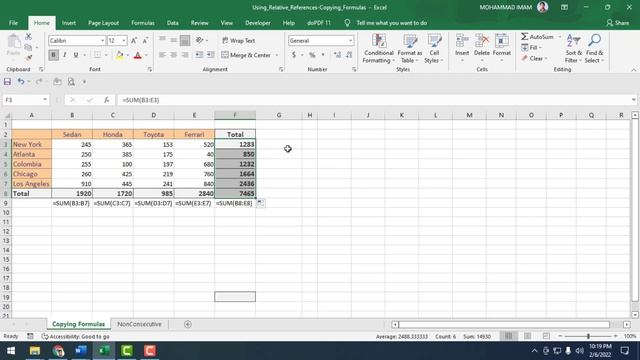Apply Accounting dollar number format

click(294, 55)
